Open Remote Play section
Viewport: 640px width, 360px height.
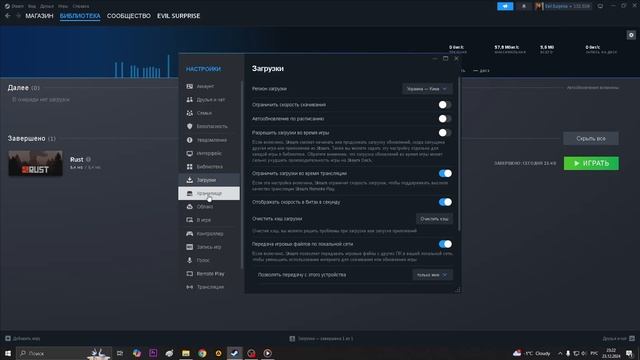[209, 273]
